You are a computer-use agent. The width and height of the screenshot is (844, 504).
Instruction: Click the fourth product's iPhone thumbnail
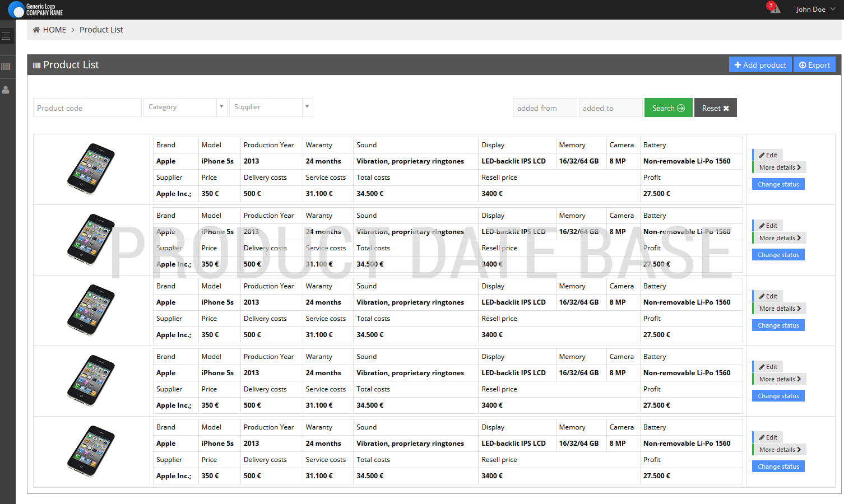pyautogui.click(x=91, y=381)
